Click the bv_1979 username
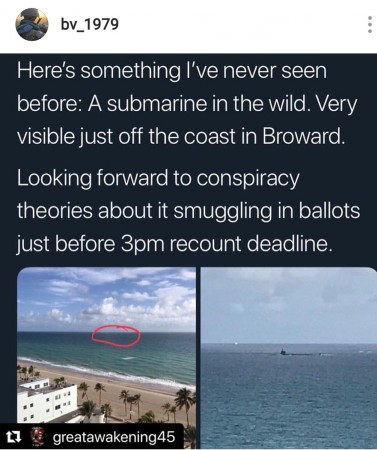This screenshot has height=450, width=377. click(89, 24)
